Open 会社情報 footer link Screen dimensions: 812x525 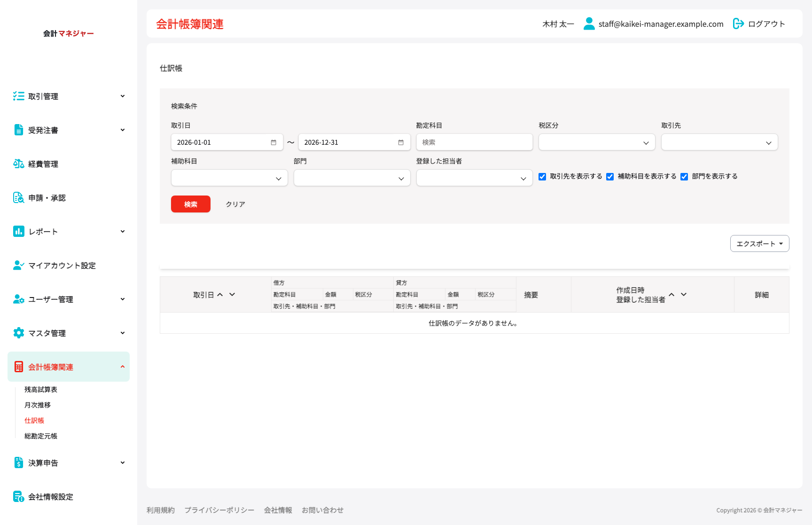[278, 510]
